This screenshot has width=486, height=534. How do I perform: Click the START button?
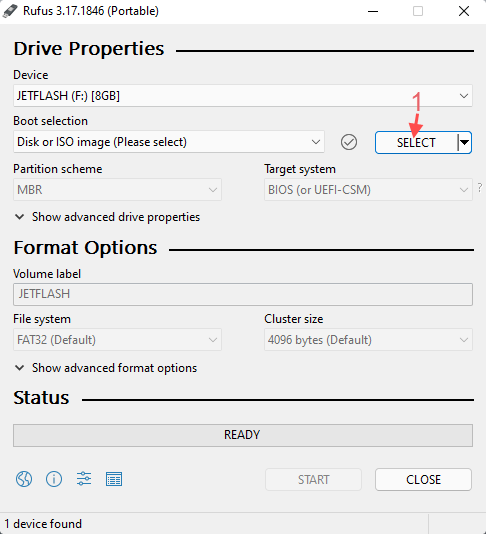click(x=313, y=480)
